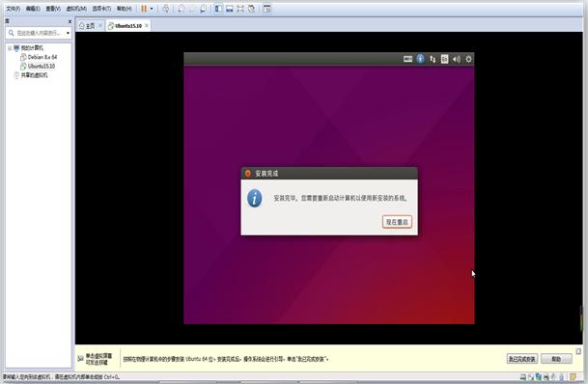
Task: Close the yellow install notification bar
Action: [x=578, y=351]
